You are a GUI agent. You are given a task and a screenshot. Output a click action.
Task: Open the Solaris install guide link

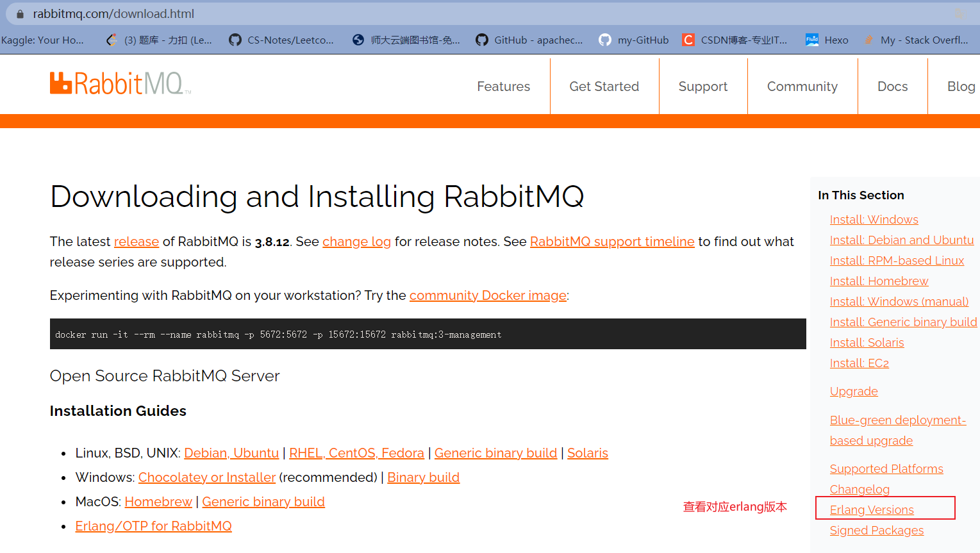tap(588, 453)
